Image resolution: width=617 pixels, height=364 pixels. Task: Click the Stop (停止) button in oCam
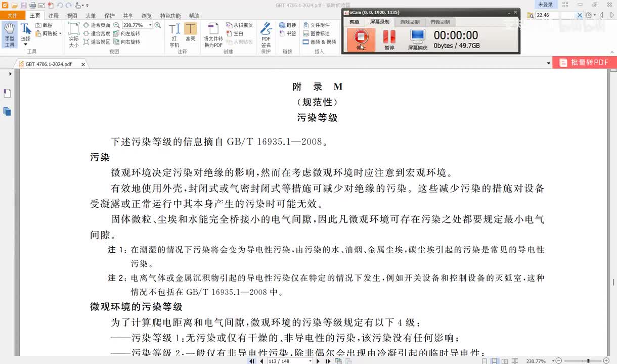[361, 39]
